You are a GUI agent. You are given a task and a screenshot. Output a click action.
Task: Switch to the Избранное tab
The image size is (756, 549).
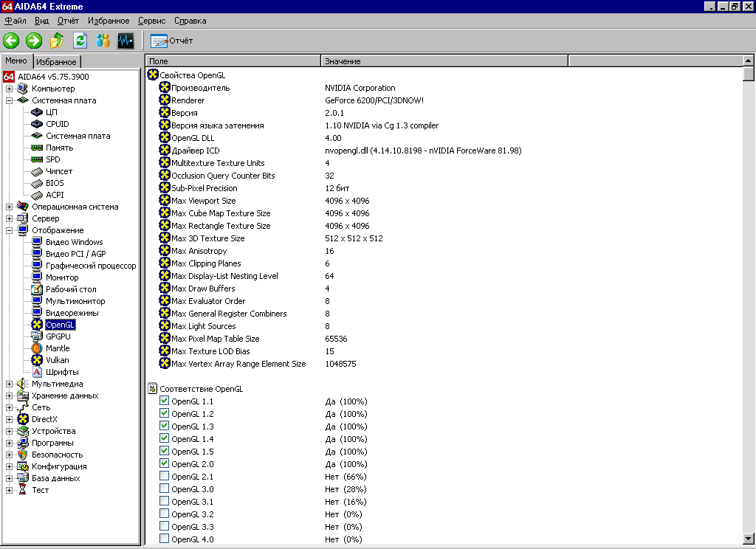(x=56, y=62)
